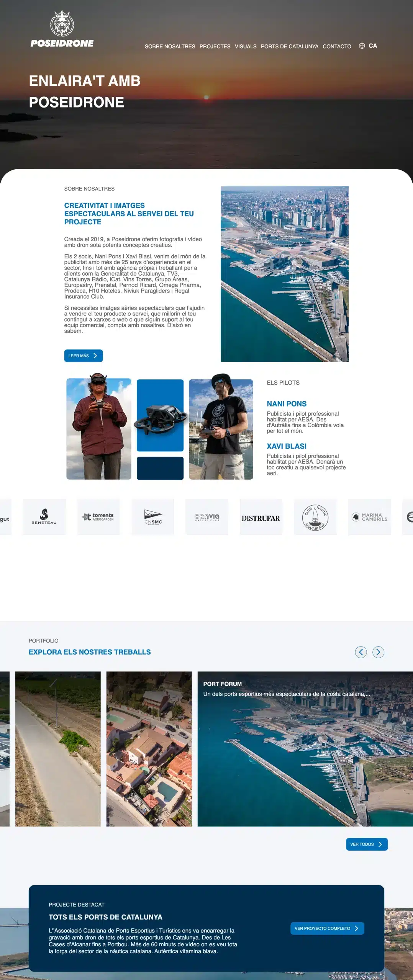
Task: Select the 'Portfolio' section label
Action: tap(44, 641)
